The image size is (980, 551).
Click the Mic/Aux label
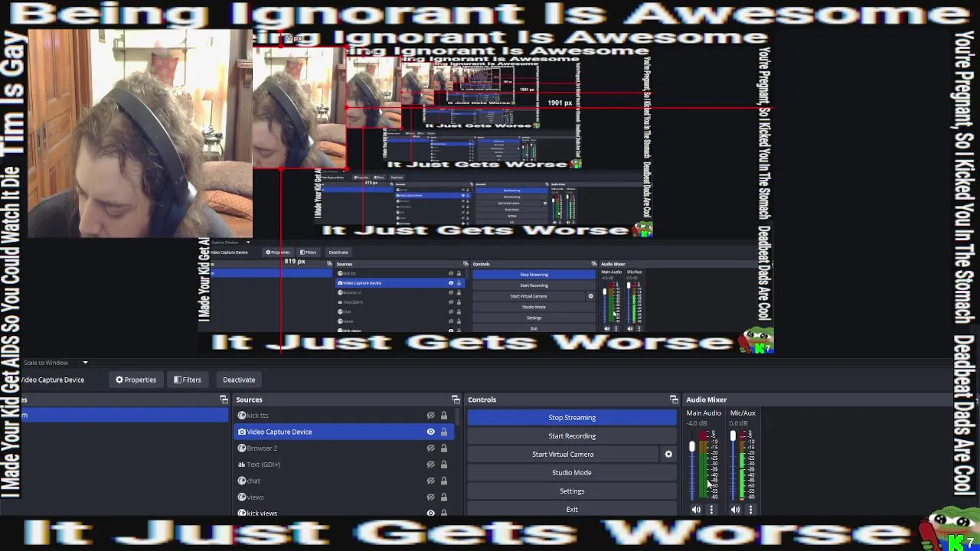[743, 413]
